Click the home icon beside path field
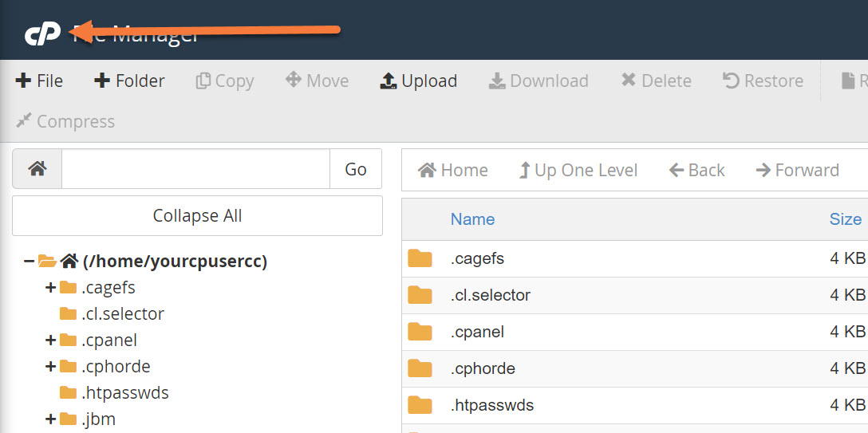This screenshot has width=868, height=433. [37, 169]
